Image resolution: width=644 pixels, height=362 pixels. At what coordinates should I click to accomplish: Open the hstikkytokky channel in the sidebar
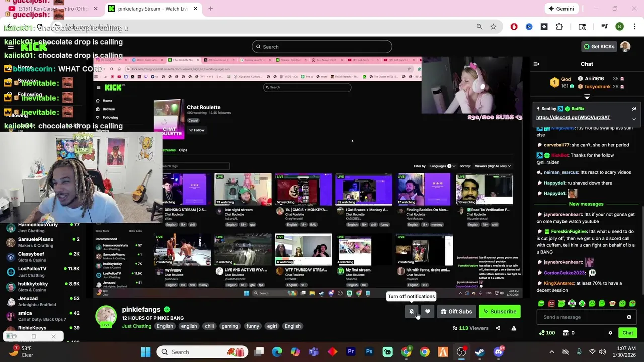click(43, 287)
